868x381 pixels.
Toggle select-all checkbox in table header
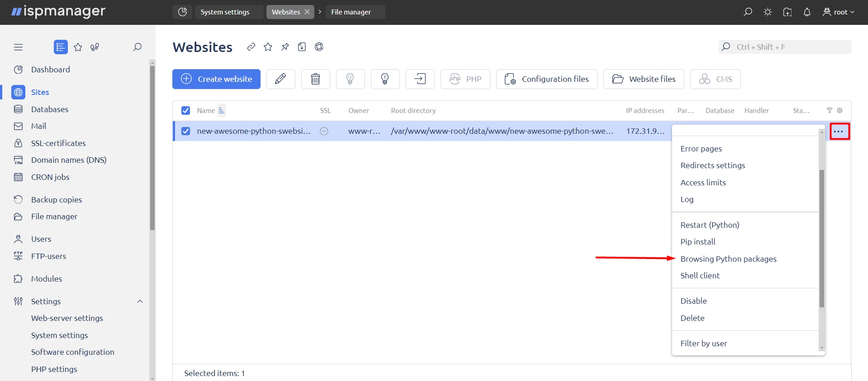(185, 110)
